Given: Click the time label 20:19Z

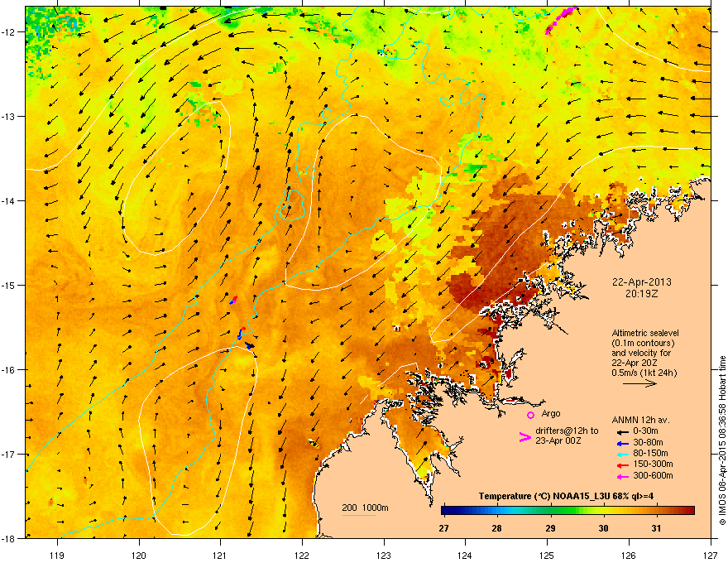Looking at the screenshot, I should [642, 294].
